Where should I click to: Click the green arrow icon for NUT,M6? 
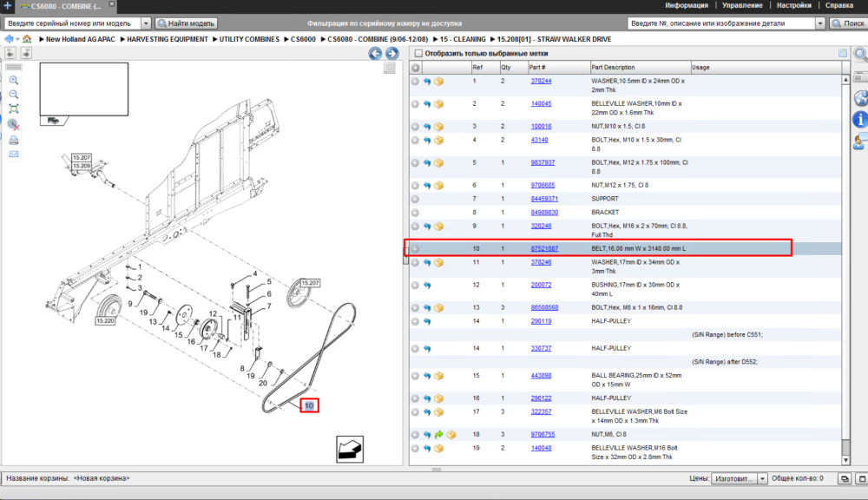pos(439,435)
